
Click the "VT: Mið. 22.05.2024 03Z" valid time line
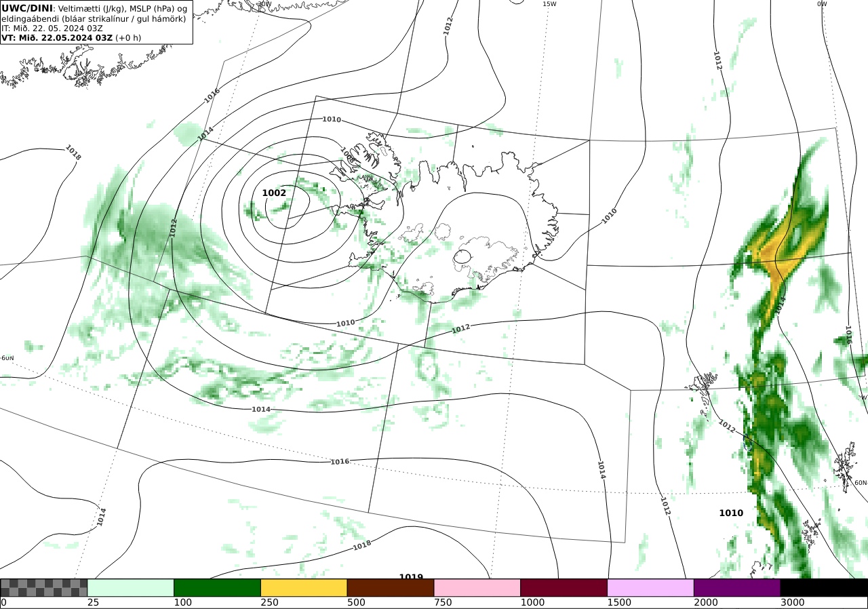click(x=71, y=38)
